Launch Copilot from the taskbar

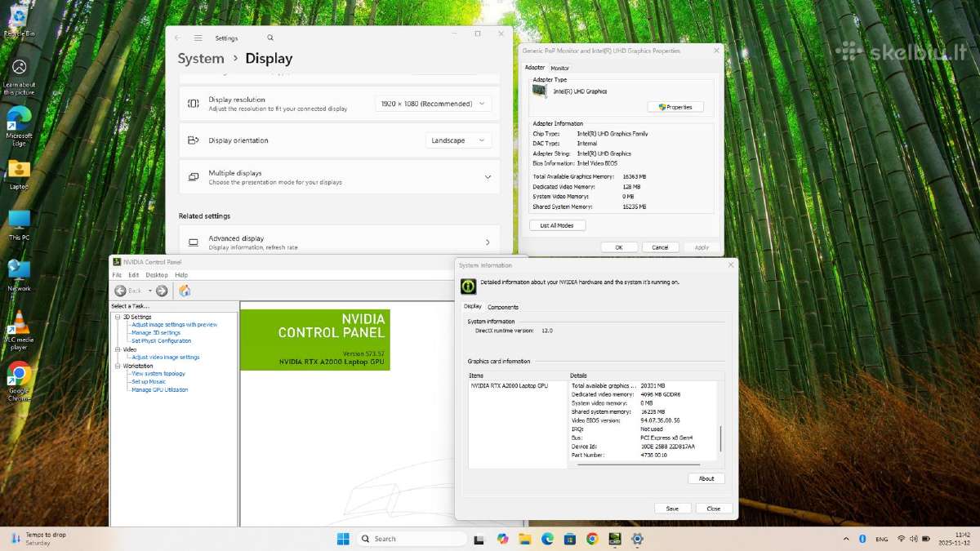point(502,539)
